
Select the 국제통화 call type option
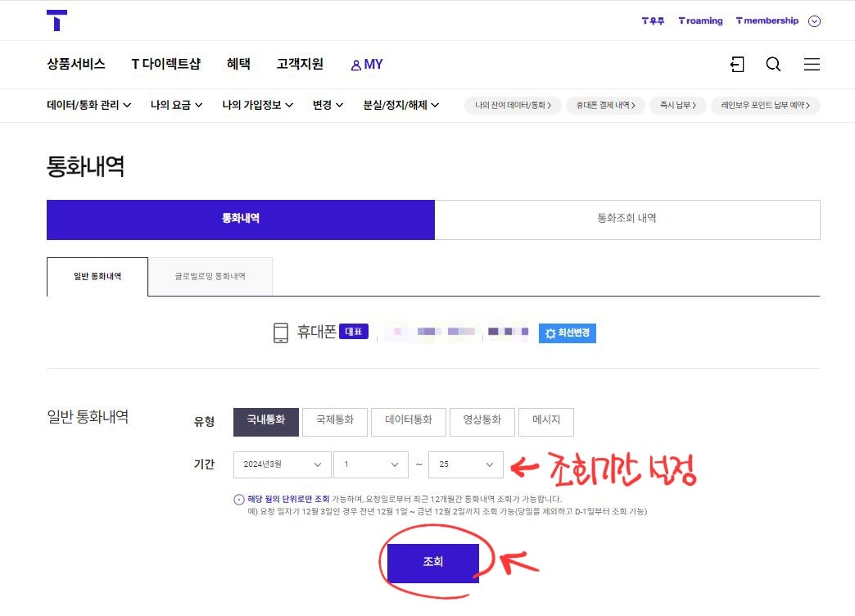[334, 422]
